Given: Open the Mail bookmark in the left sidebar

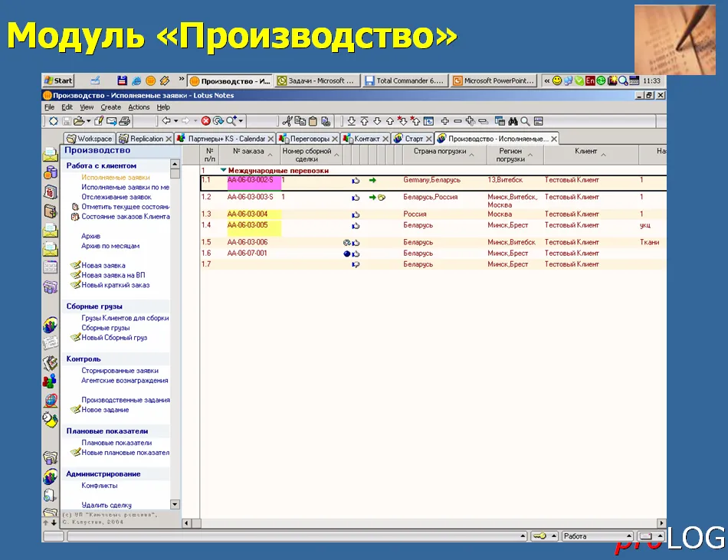Looking at the screenshot, I should click(x=50, y=152).
